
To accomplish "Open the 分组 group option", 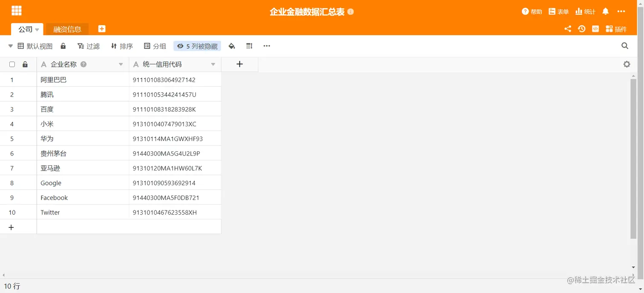I will point(155,46).
